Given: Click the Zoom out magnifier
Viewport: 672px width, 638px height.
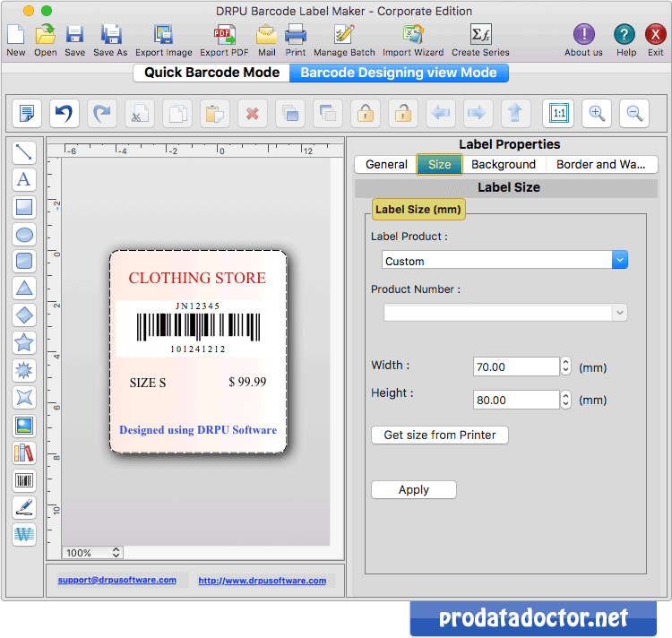Looking at the screenshot, I should [x=634, y=114].
